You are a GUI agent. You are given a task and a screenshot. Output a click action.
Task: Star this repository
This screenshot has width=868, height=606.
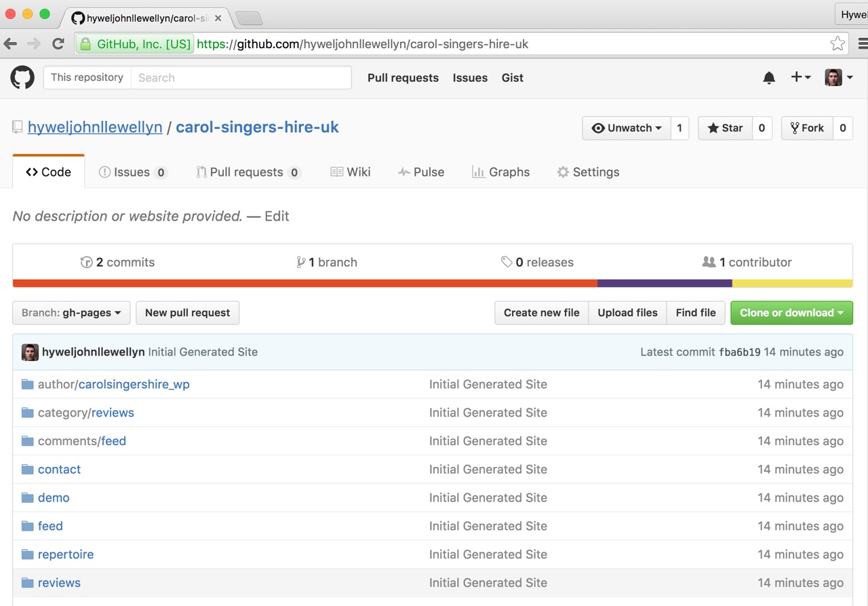coord(725,128)
